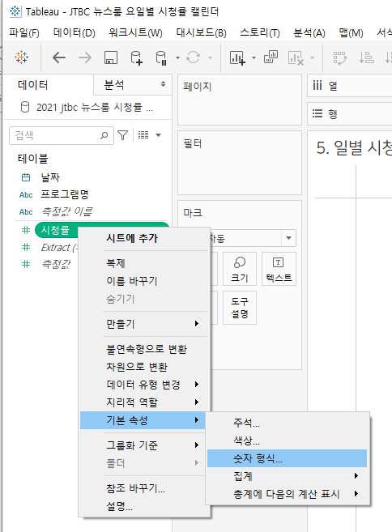Click the 도구 설명 tooltip card
Image resolution: width=392 pixels, height=532 pixels.
(x=240, y=308)
